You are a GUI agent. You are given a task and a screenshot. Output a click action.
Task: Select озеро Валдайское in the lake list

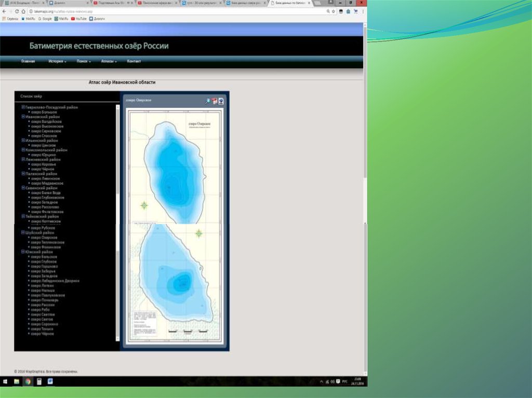tap(47, 121)
